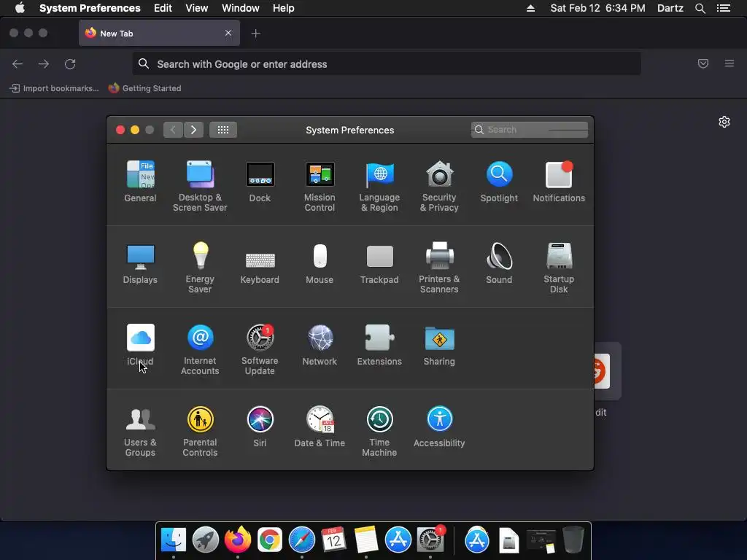Click the Firefox address bar
The image size is (747, 560).
387,64
